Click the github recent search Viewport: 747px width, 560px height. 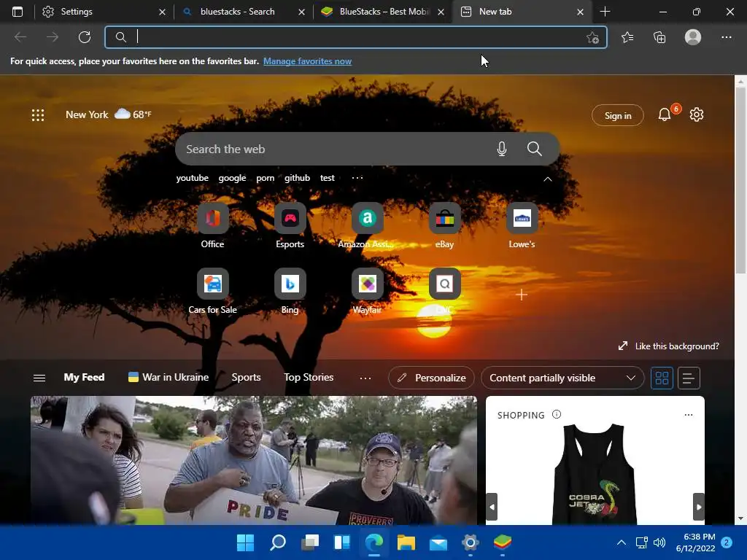298,178
